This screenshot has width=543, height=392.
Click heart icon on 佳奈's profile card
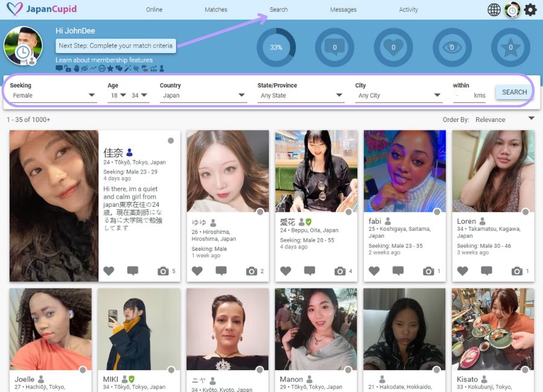click(109, 271)
